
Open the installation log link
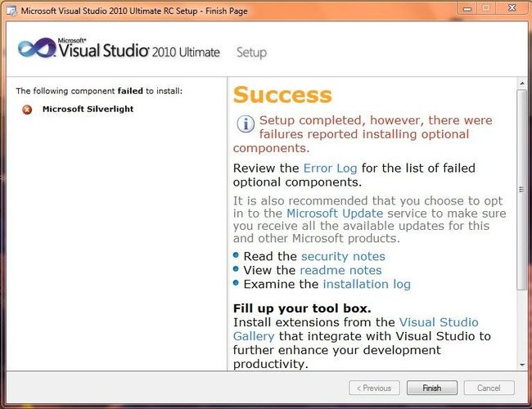pyautogui.click(x=367, y=284)
